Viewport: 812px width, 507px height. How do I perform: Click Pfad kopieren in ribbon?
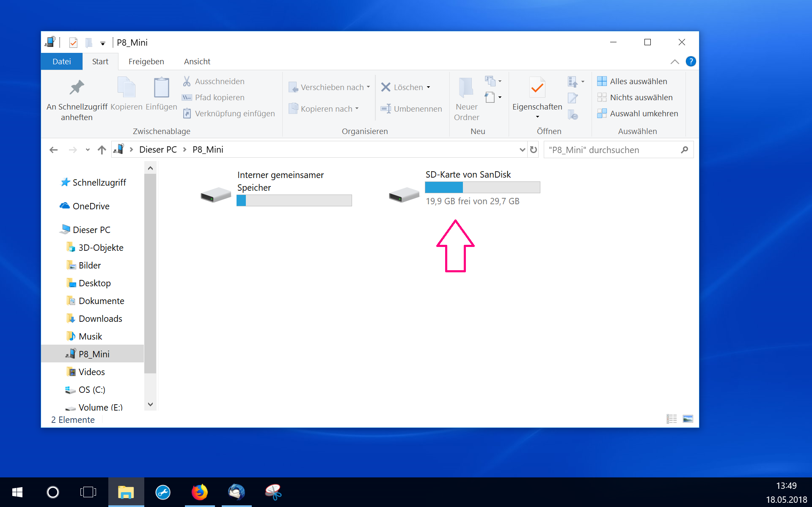214,97
